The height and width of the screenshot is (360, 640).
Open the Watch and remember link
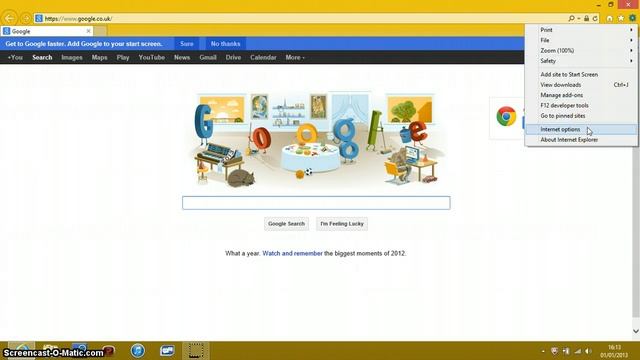292,253
